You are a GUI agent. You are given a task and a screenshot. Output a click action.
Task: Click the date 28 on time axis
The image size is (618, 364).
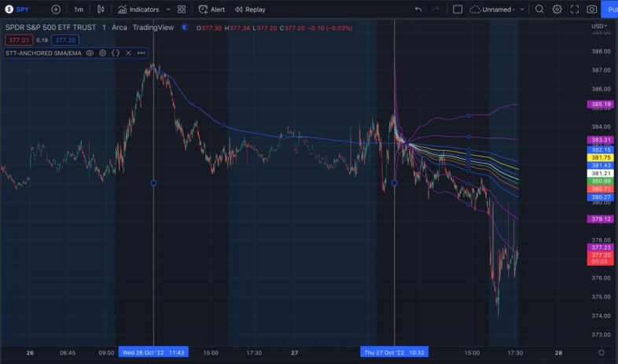pos(558,352)
